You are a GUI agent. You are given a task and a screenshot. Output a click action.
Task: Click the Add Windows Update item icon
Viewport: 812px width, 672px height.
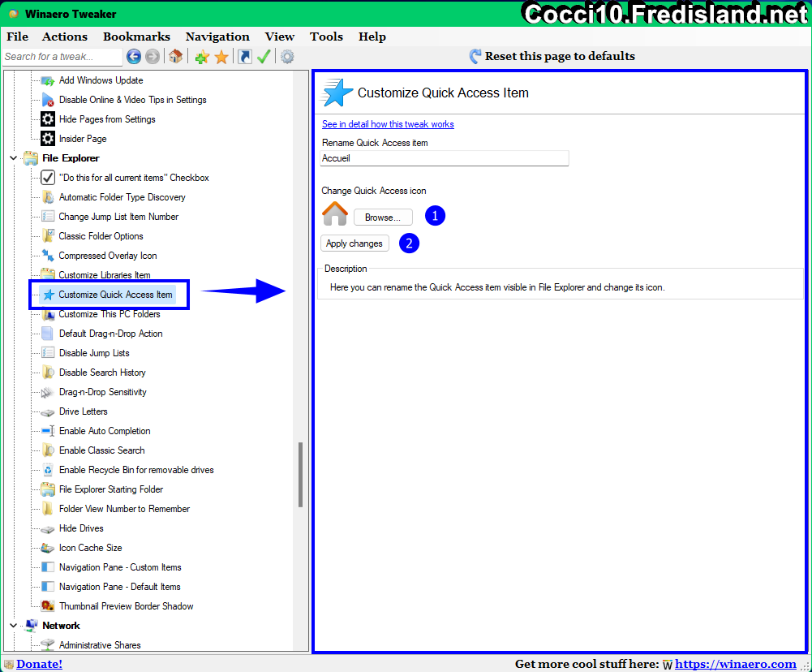48,80
